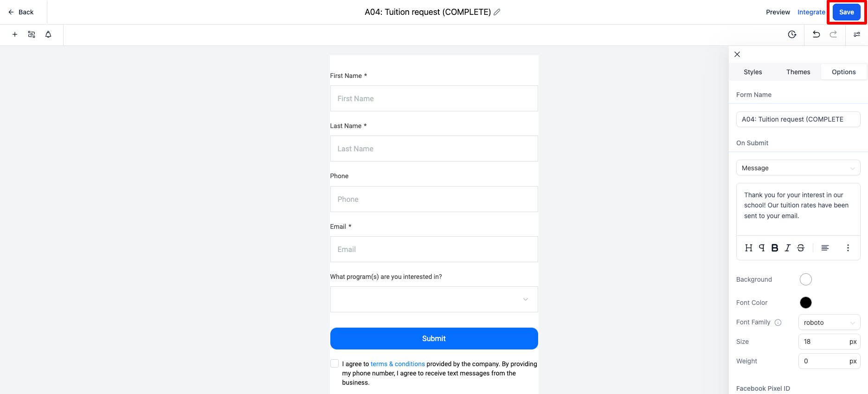Viewport: 868px width, 394px height.
Task: Apply strikethrough in message editor
Action: coord(801,248)
